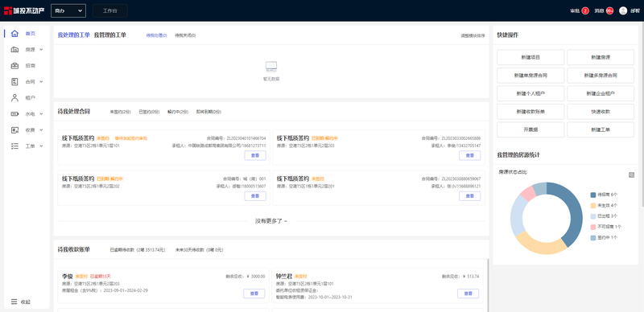View contract for 2层202 room
The image size is (644, 312).
(x=255, y=196)
